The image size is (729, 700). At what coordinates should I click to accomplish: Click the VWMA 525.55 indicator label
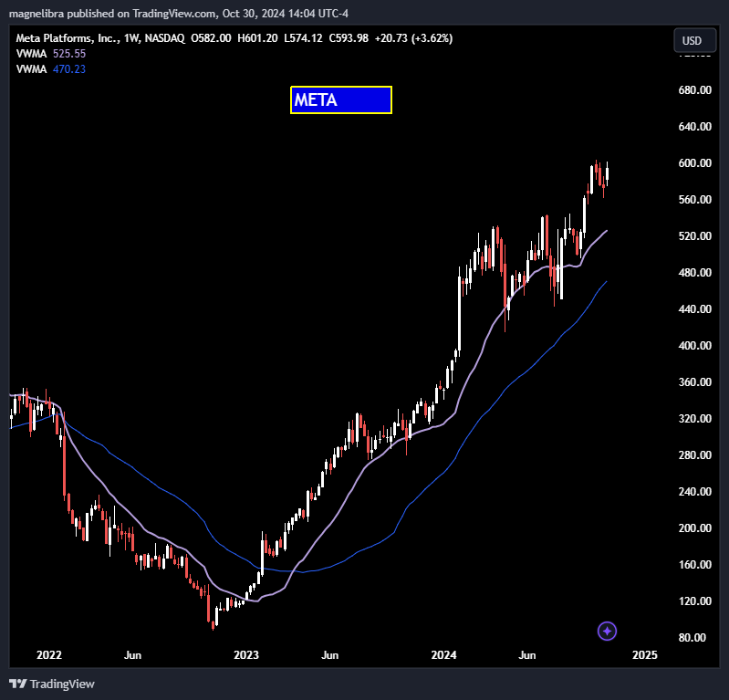pos(51,54)
